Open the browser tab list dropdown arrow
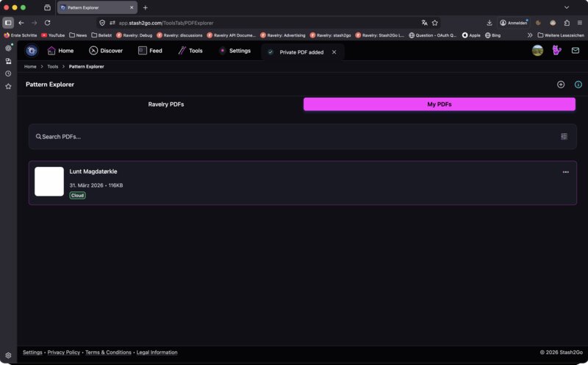This screenshot has height=365, width=588. [x=567, y=7]
